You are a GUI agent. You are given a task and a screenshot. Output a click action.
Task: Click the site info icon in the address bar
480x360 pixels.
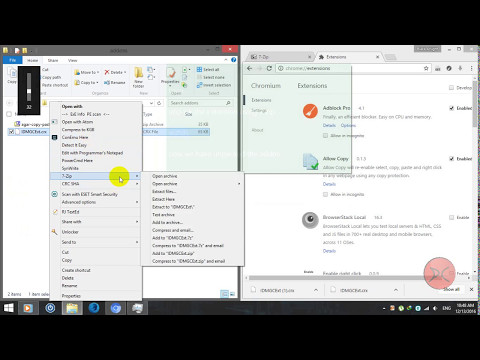point(281,68)
